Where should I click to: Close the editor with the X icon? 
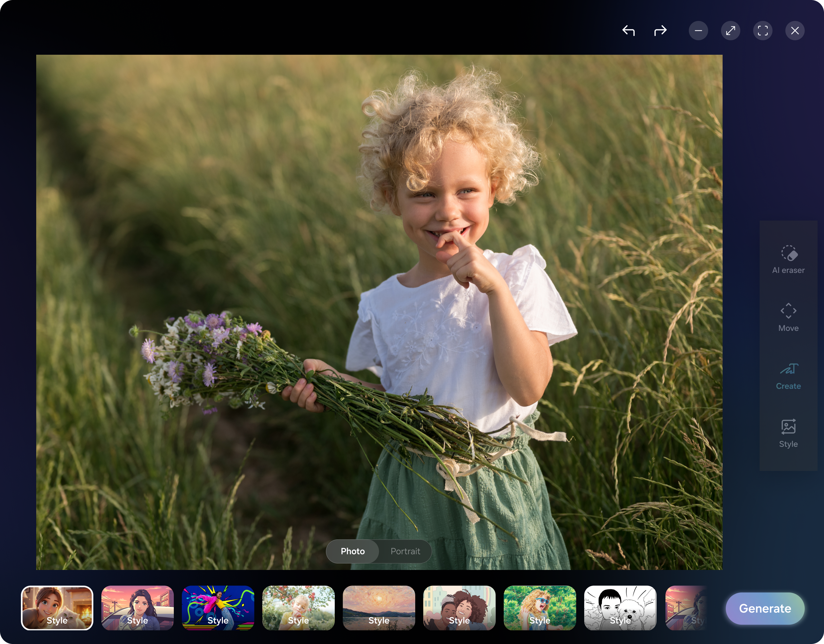tap(795, 31)
